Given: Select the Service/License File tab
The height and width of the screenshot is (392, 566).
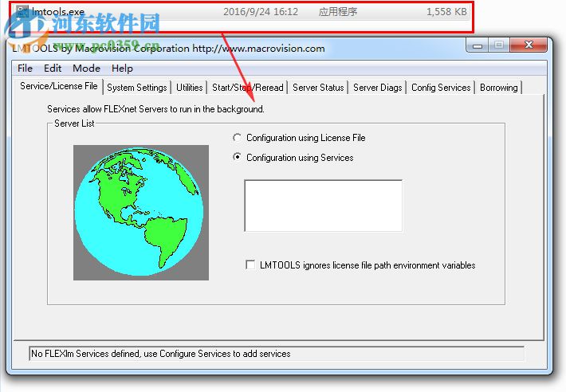Looking at the screenshot, I should 59,86.
